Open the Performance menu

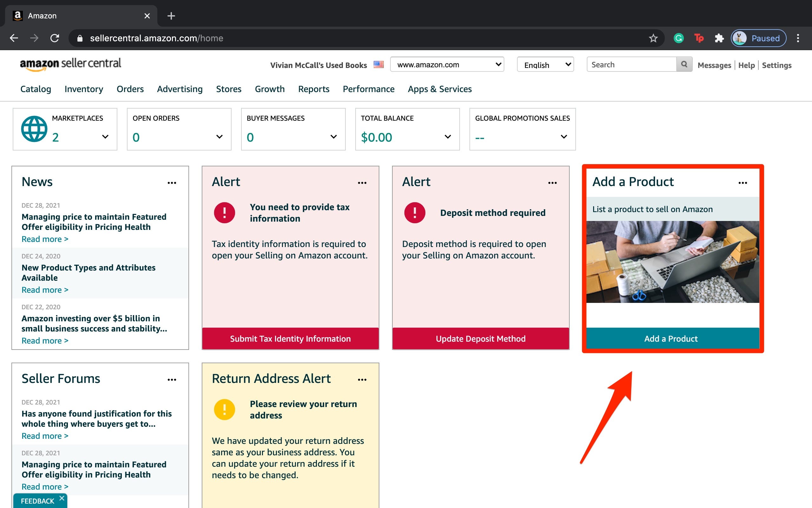369,89
